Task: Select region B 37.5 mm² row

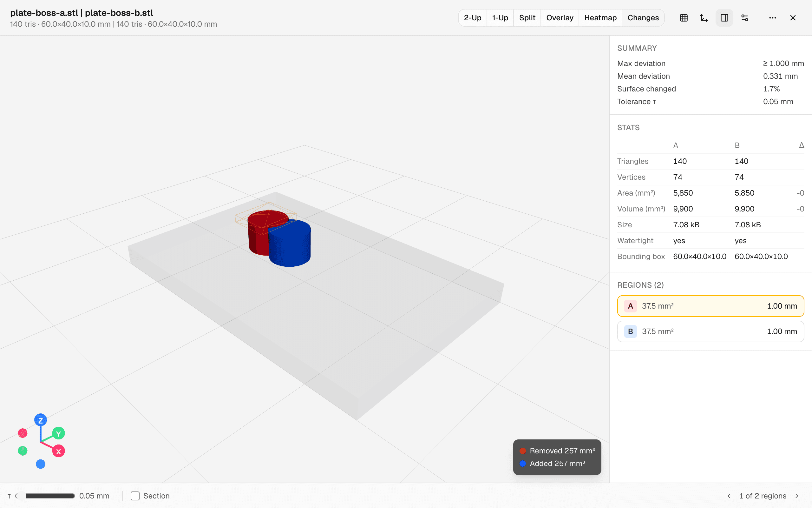Action: 710,331
